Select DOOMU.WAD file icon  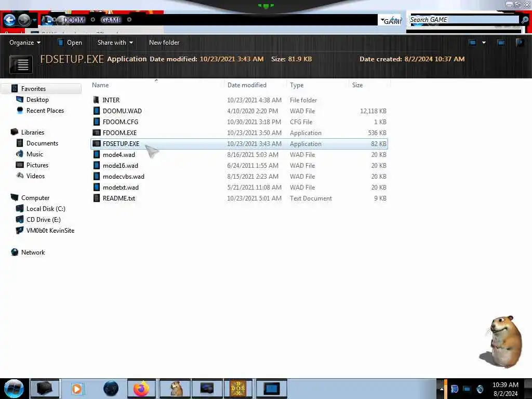(97, 111)
